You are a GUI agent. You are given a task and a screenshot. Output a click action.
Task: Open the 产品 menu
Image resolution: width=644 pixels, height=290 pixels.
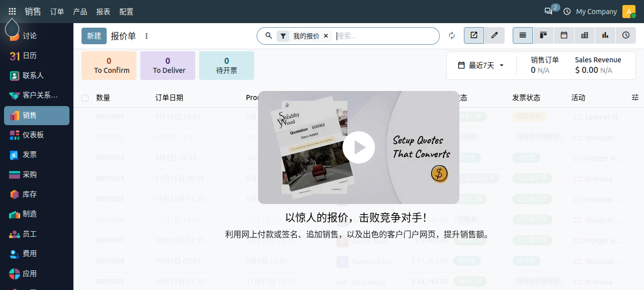click(80, 11)
